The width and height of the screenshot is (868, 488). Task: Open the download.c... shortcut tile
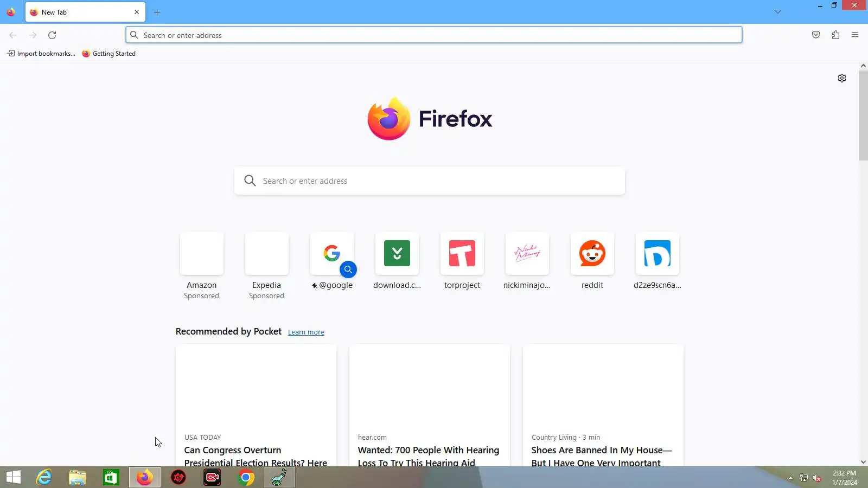point(397,261)
